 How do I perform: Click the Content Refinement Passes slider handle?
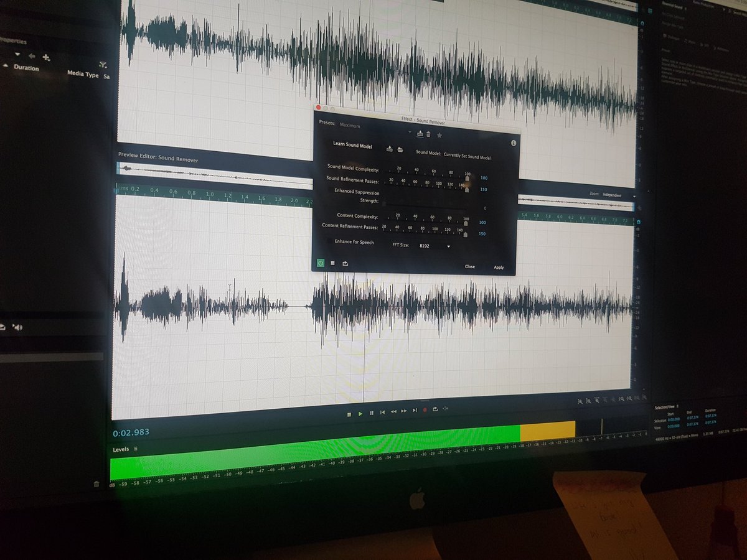pyautogui.click(x=466, y=234)
